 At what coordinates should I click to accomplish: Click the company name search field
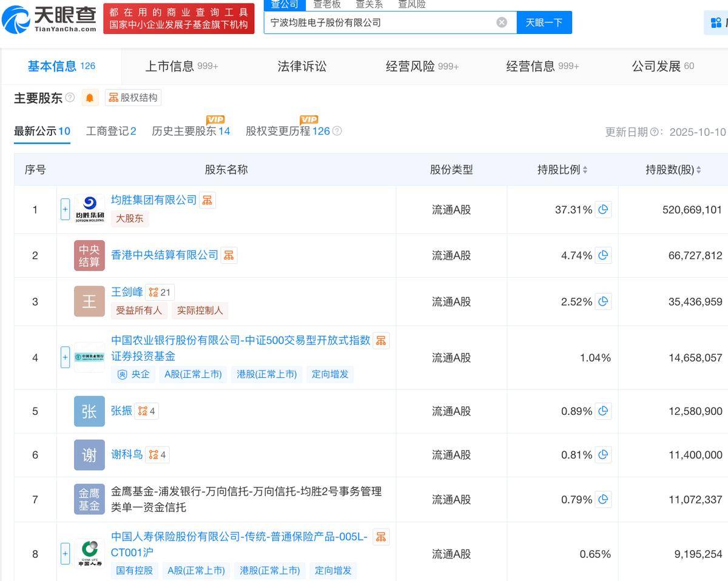point(379,22)
